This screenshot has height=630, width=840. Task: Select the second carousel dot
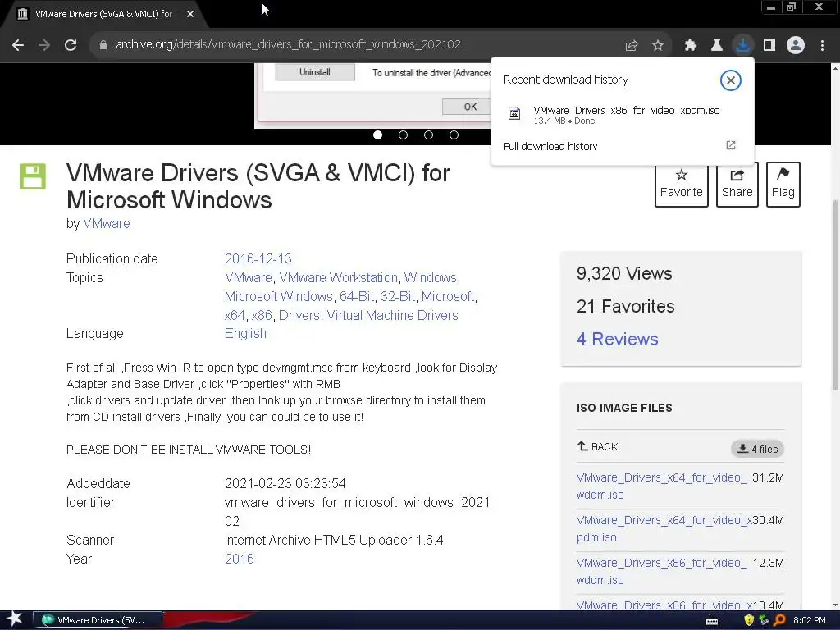click(x=404, y=135)
